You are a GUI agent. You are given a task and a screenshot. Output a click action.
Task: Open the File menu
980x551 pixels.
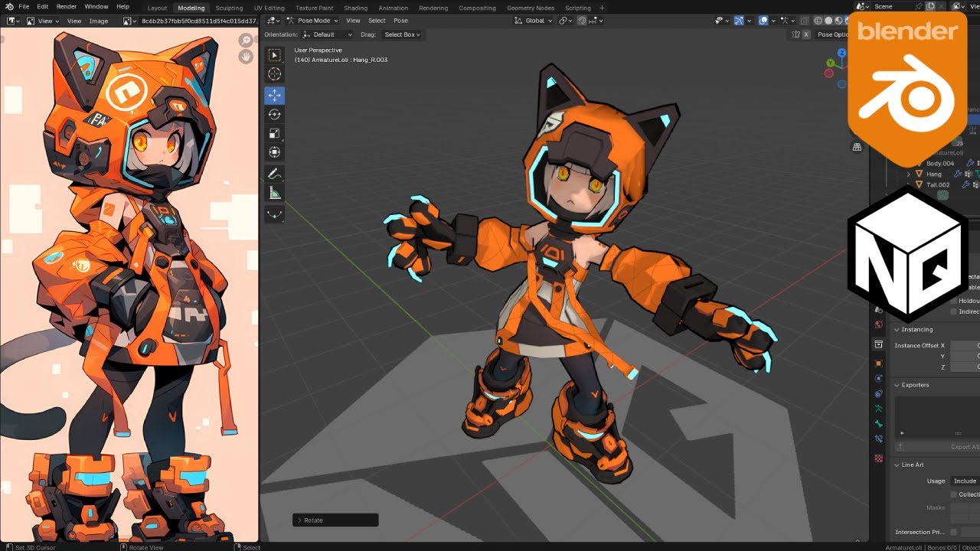(x=24, y=7)
